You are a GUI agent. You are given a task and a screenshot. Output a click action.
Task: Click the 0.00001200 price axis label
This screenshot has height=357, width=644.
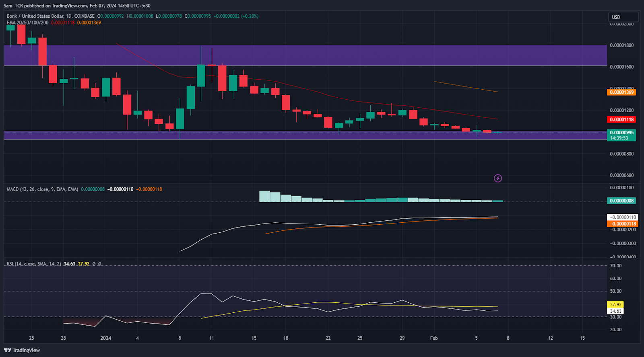621,110
